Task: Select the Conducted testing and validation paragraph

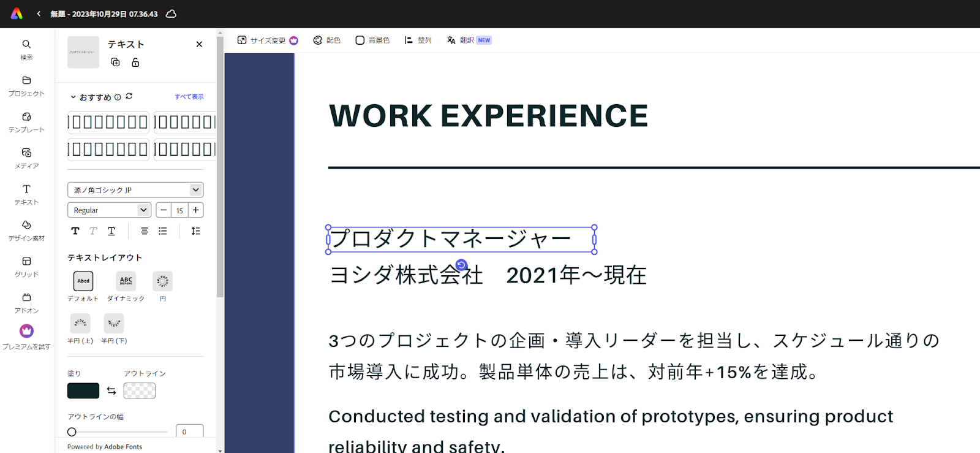Action: tap(611, 431)
